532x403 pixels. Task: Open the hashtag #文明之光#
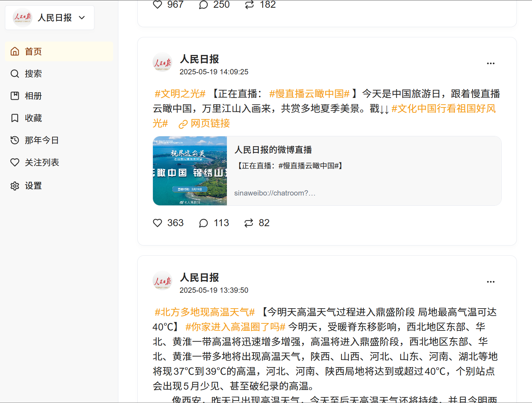(x=180, y=94)
